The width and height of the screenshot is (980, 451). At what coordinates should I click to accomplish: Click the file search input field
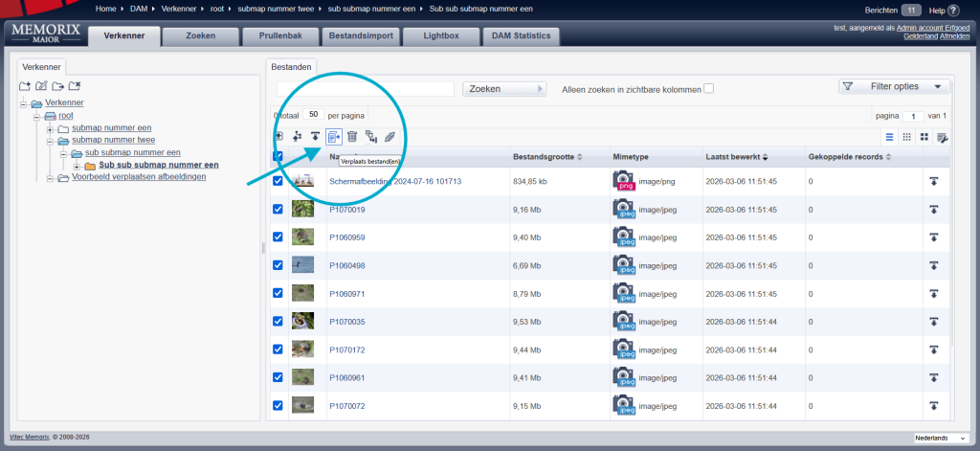(x=365, y=89)
